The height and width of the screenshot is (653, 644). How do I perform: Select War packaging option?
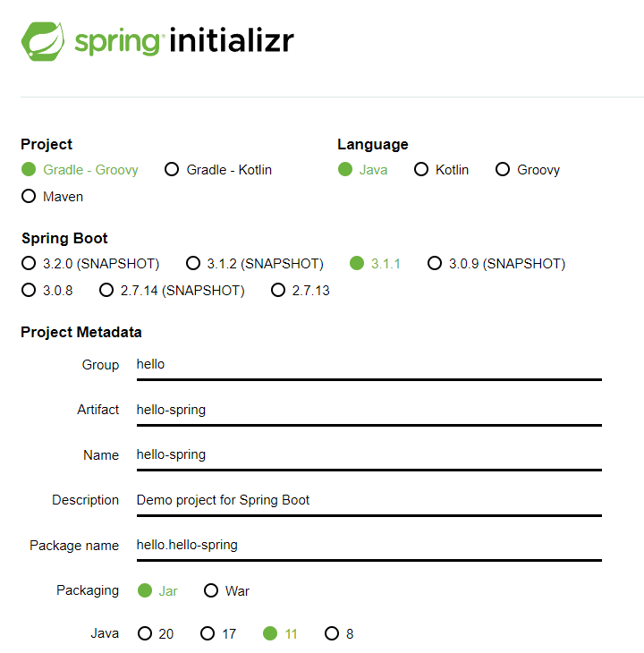point(226,591)
